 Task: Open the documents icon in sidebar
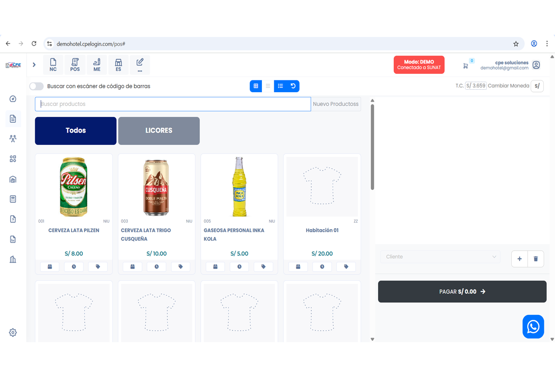click(13, 118)
